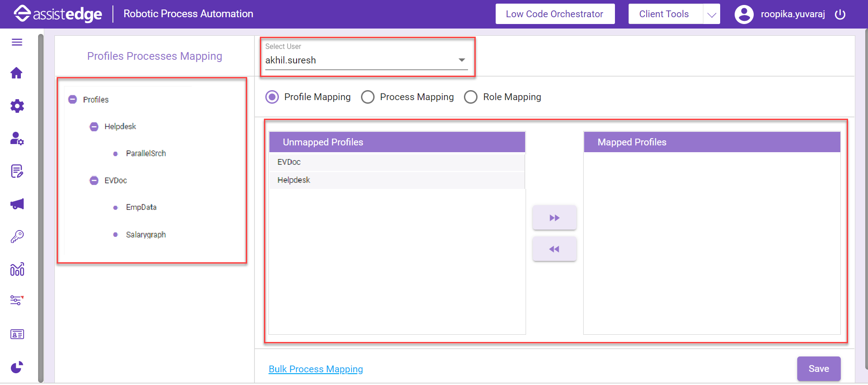Viewport: 868px width, 385px height.
Task: Select the Process Mapping radio button
Action: tap(368, 97)
